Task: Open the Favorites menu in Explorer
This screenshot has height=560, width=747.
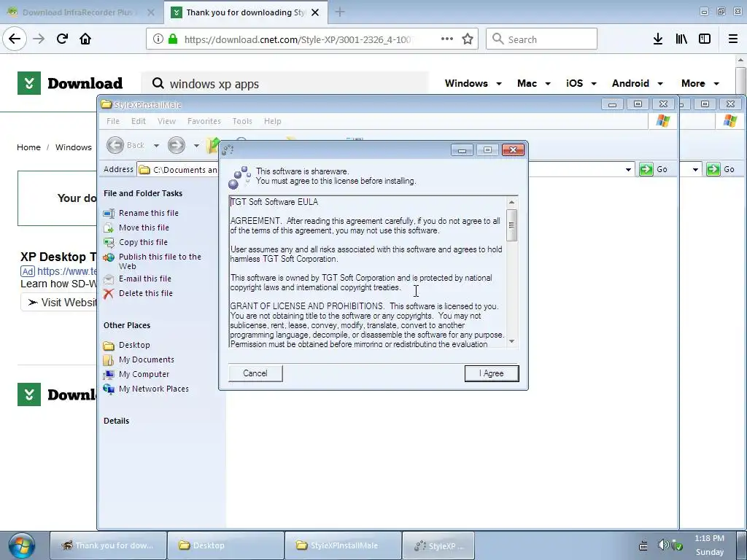Action: tap(204, 121)
